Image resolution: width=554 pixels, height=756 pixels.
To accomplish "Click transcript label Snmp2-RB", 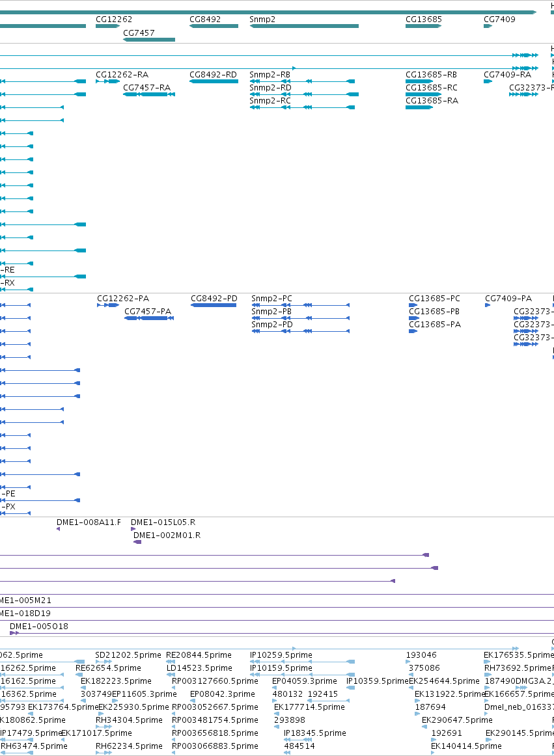I will (x=270, y=75).
